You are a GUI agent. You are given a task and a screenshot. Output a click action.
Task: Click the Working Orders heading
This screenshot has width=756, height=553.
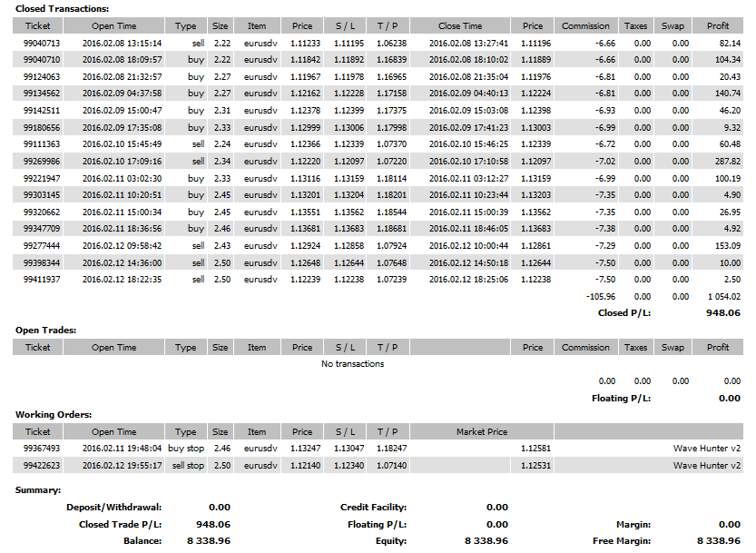click(54, 414)
